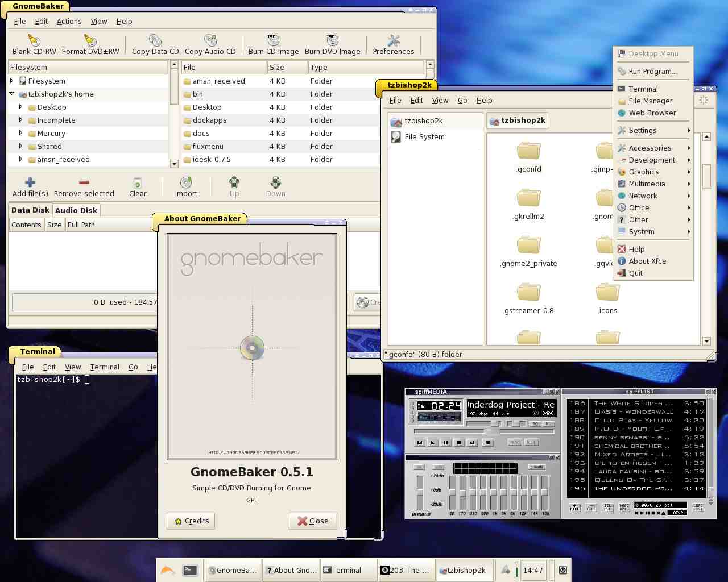728x582 pixels.
Task: Go to the previous track in spiffMEDIA
Action: (x=420, y=443)
